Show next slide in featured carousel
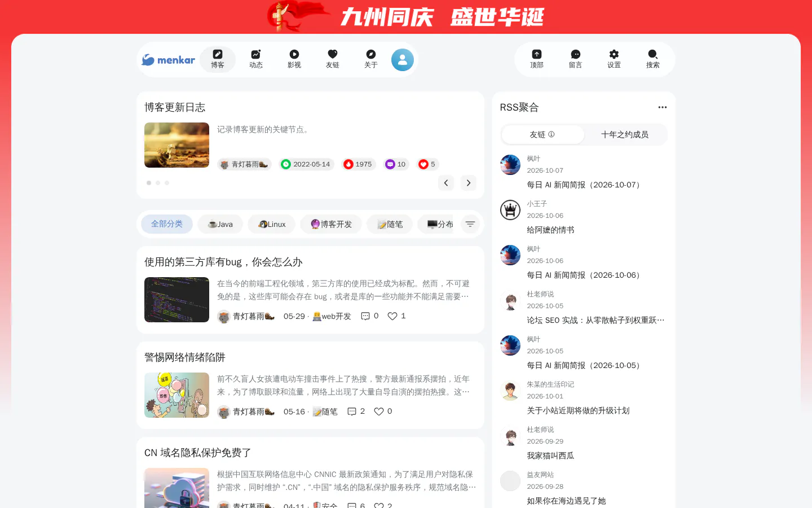The width and height of the screenshot is (812, 508). (469, 183)
